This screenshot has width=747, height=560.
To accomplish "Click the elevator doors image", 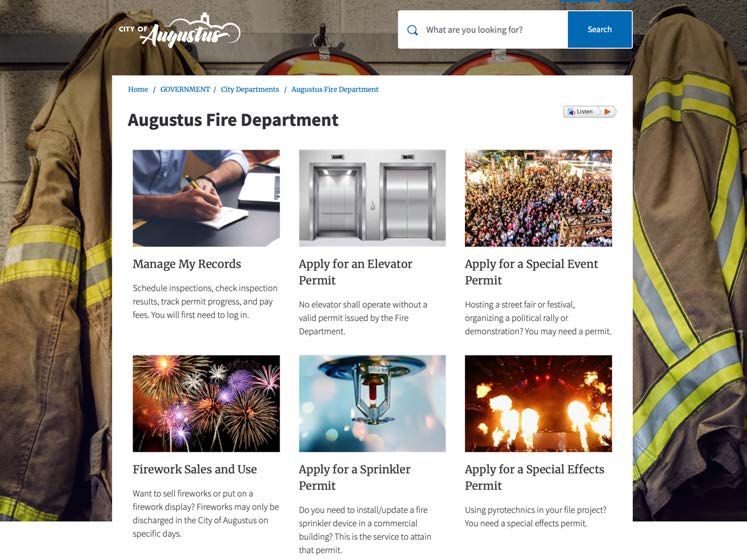I will 372,198.
